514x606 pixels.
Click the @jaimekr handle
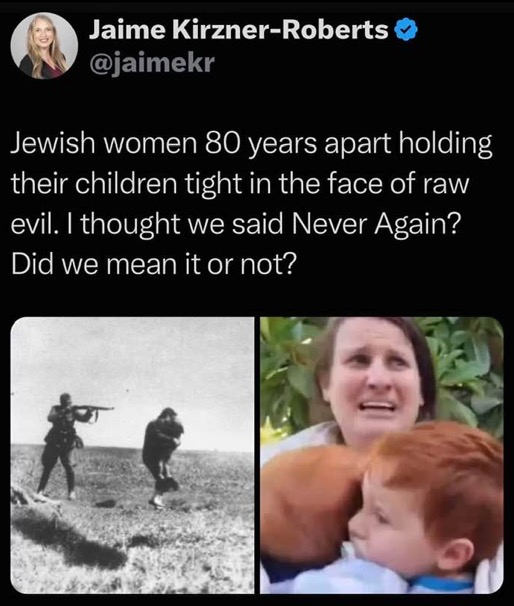pyautogui.click(x=151, y=62)
